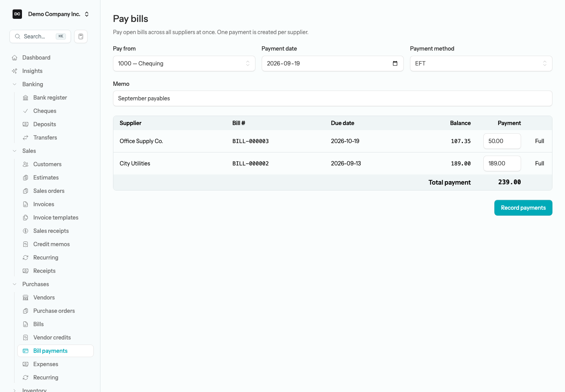Click the Purchase orders icon
The height and width of the screenshot is (392, 565).
coord(26,311)
